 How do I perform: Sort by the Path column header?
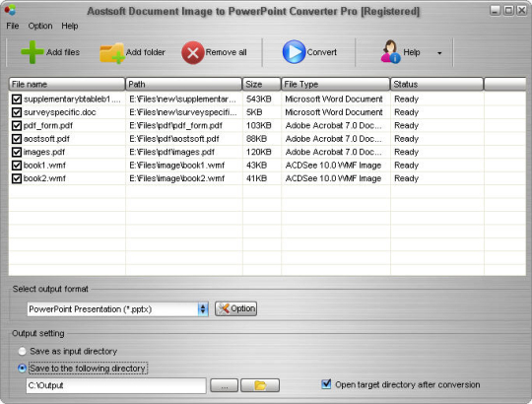(183, 84)
